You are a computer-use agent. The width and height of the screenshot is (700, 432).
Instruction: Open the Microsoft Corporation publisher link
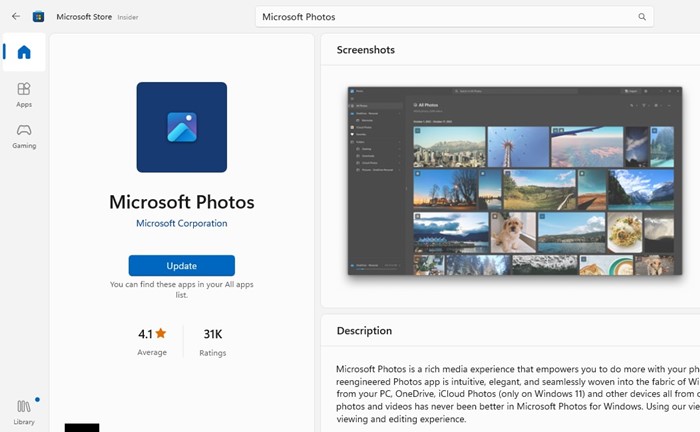(x=182, y=223)
